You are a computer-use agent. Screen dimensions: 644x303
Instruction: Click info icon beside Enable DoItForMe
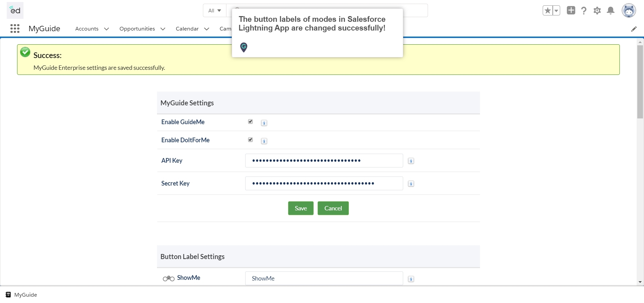tap(264, 141)
